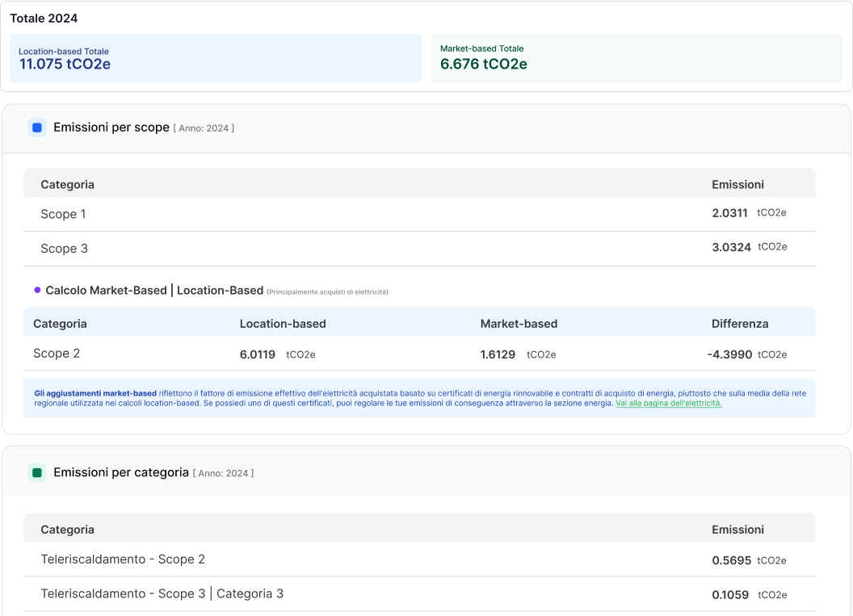Click the Differenza column header
Image resolution: width=853 pixels, height=616 pixels.
[739, 323]
